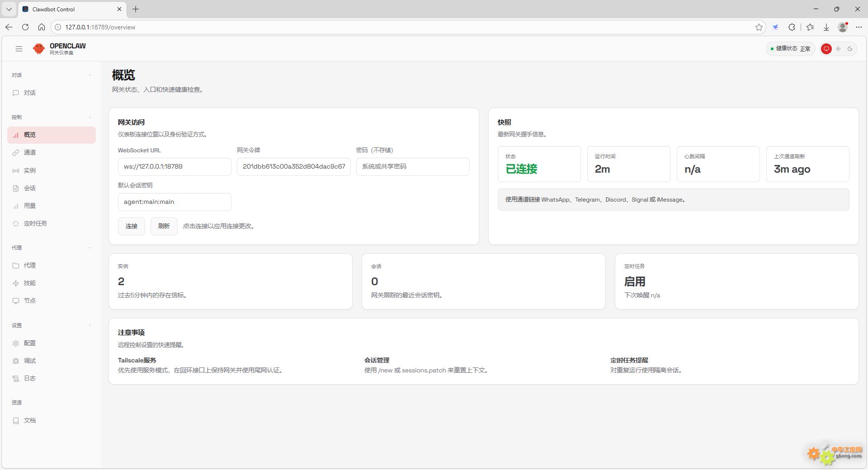Viewport: 868px width, 470px height.
Task: Select the 对话 (chat) menu item
Action: [x=30, y=93]
